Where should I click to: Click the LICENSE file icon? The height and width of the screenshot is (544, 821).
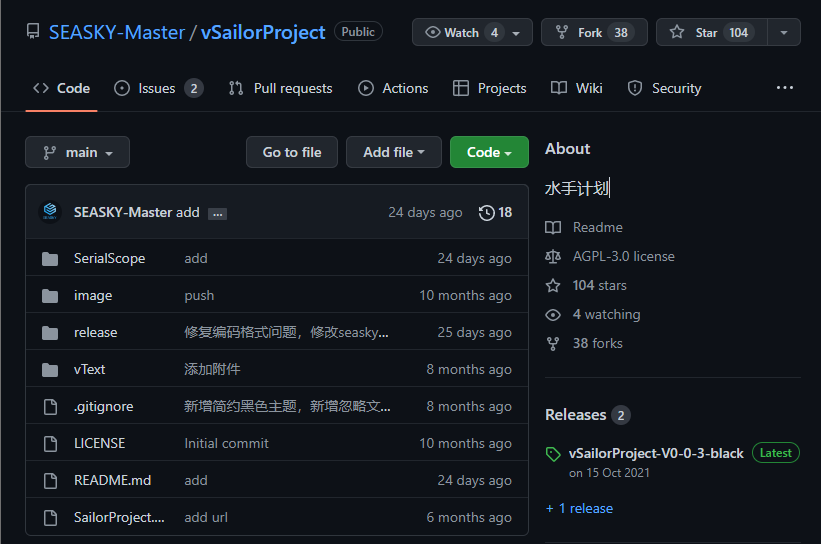(x=50, y=443)
